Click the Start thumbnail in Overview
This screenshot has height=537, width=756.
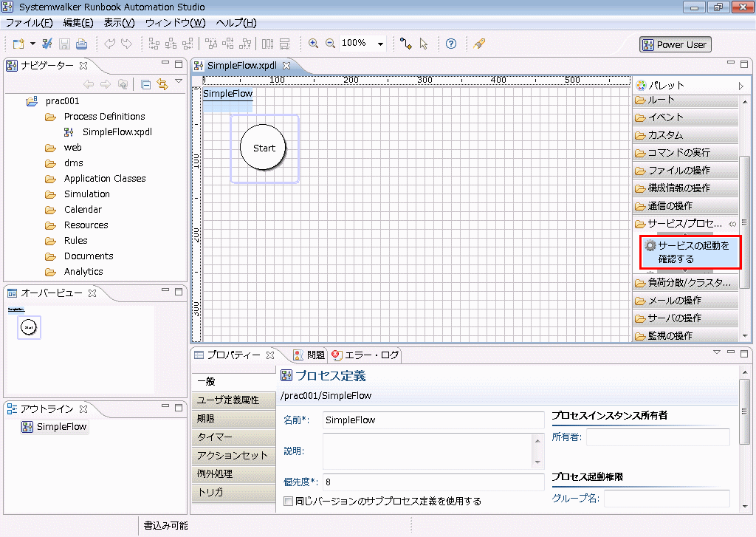pyautogui.click(x=29, y=327)
